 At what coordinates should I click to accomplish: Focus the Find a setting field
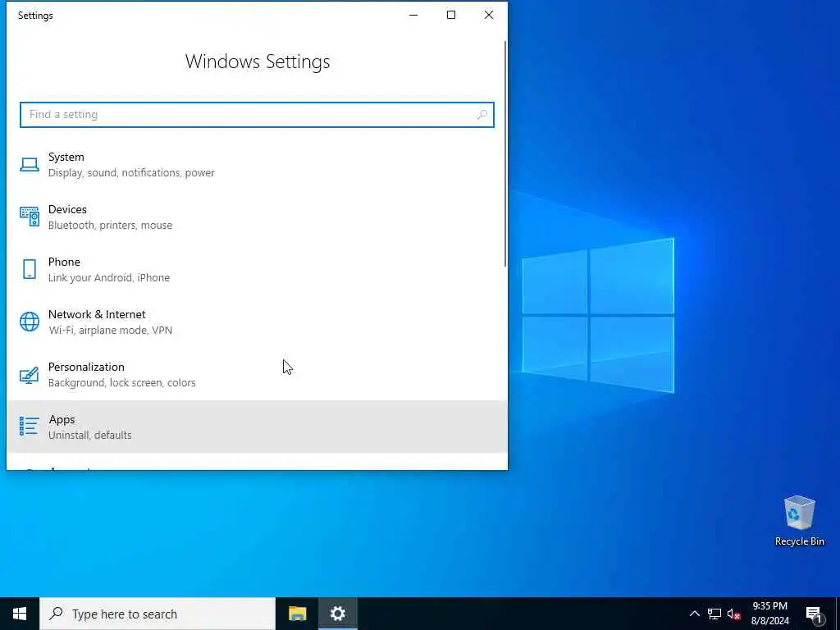pyautogui.click(x=257, y=115)
